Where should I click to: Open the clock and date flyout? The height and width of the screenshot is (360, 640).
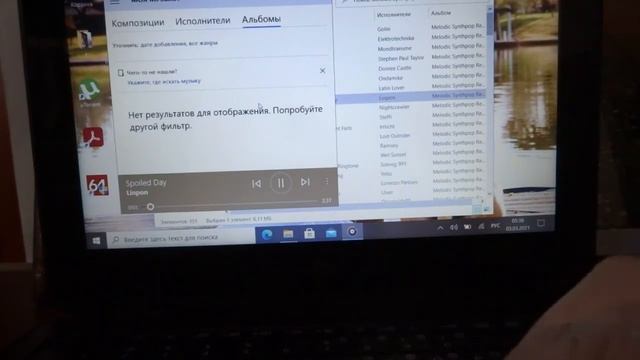[518, 224]
